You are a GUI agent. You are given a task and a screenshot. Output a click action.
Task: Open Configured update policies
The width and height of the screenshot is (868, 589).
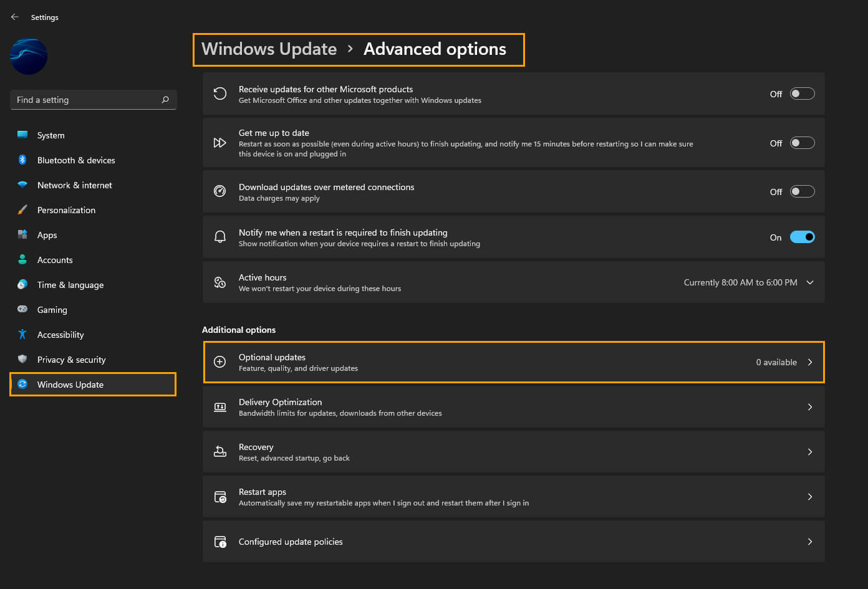514,542
